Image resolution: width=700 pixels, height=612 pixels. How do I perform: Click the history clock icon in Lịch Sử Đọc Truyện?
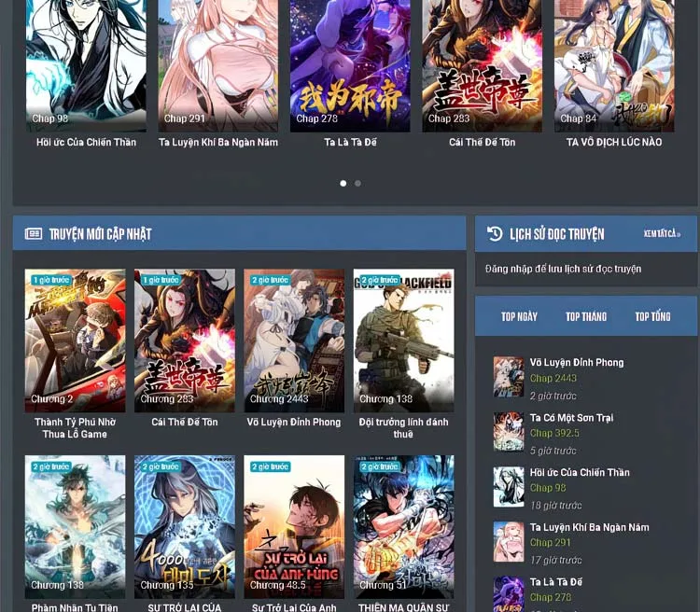494,233
